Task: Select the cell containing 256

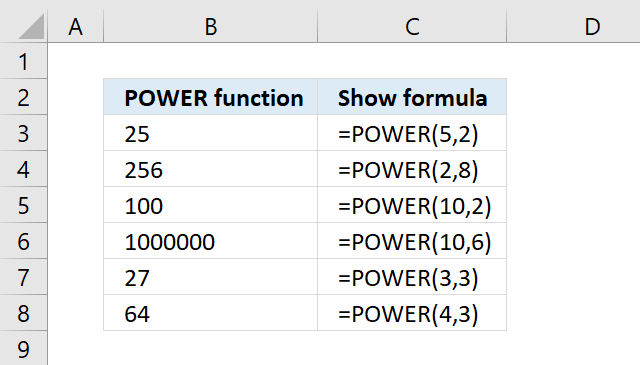Action: point(211,169)
